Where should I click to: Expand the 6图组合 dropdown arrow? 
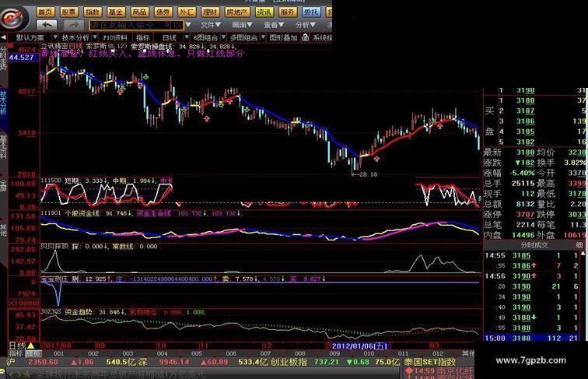pos(223,37)
